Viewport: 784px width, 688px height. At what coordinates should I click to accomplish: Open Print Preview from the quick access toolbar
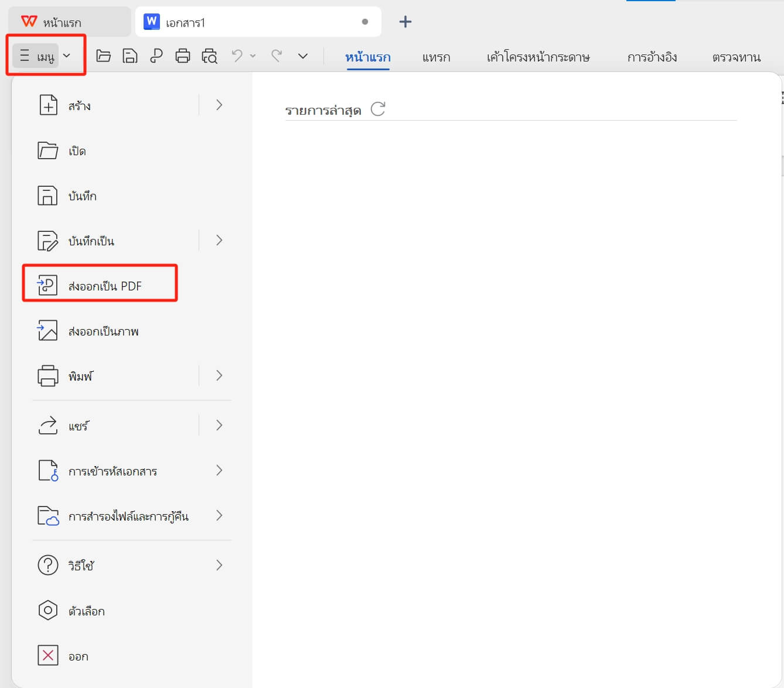(209, 56)
